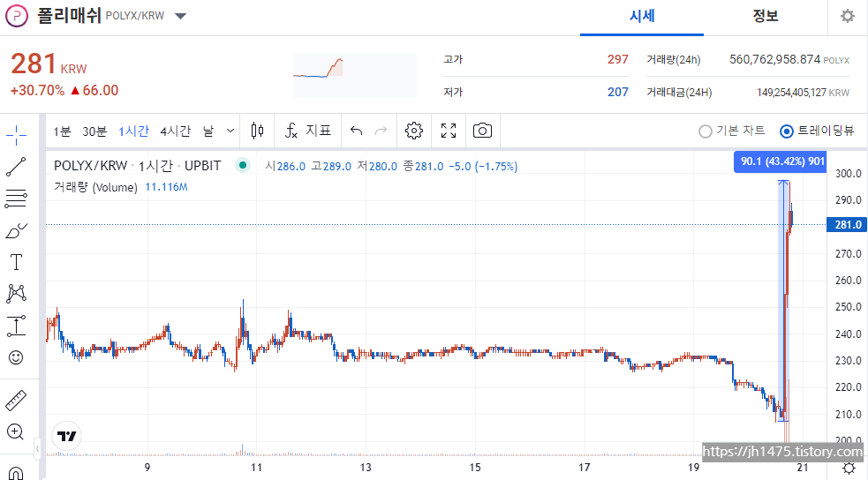Screen dimensions: 868x480
Task: Click the mini price sparkline chart
Action: point(354,76)
